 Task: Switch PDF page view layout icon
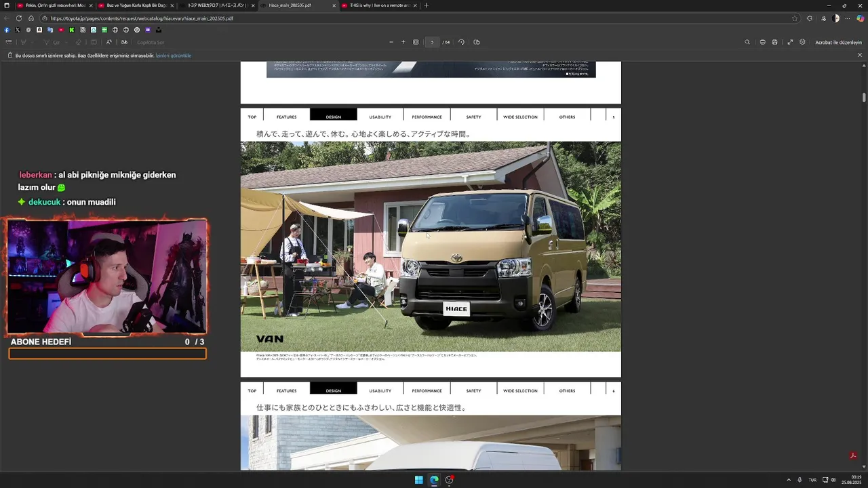coord(477,42)
